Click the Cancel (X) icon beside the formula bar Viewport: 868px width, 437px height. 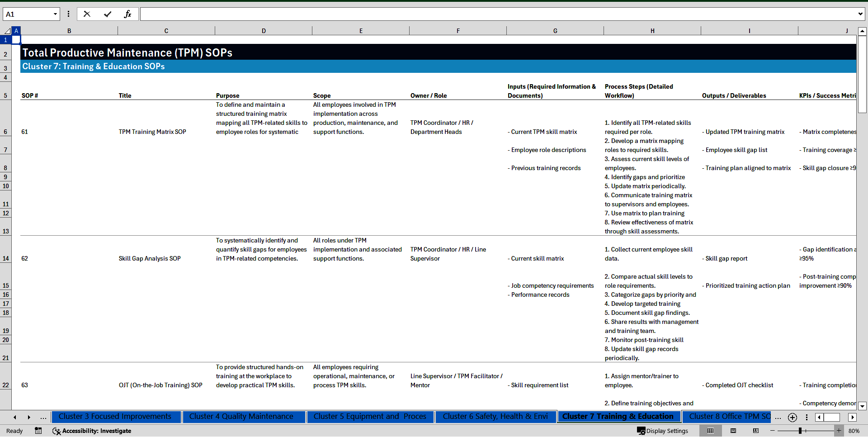pyautogui.click(x=87, y=14)
